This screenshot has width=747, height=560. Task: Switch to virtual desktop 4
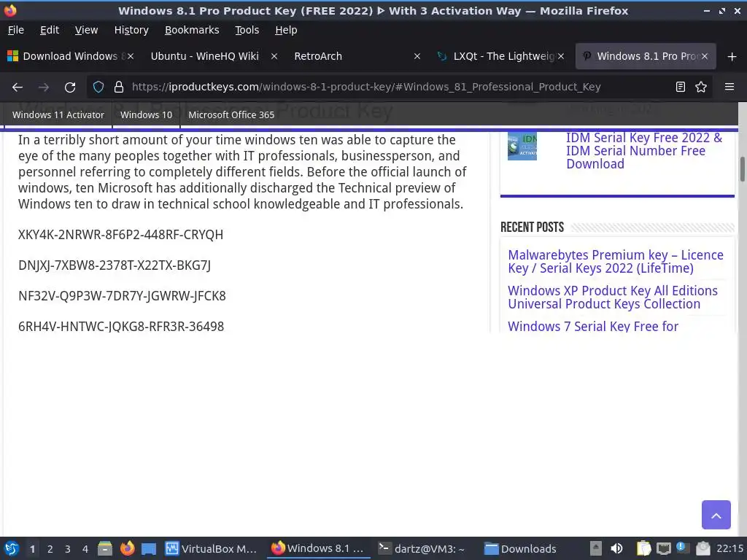tap(85, 549)
